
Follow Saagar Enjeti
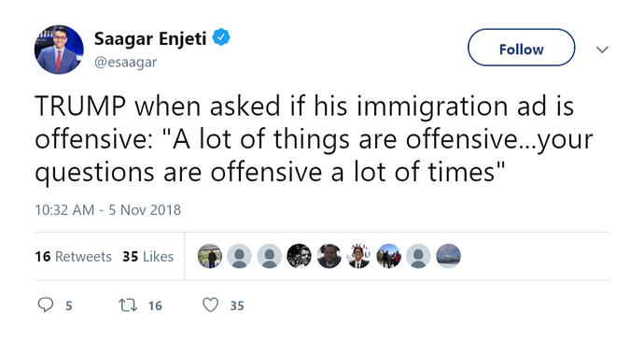point(521,48)
